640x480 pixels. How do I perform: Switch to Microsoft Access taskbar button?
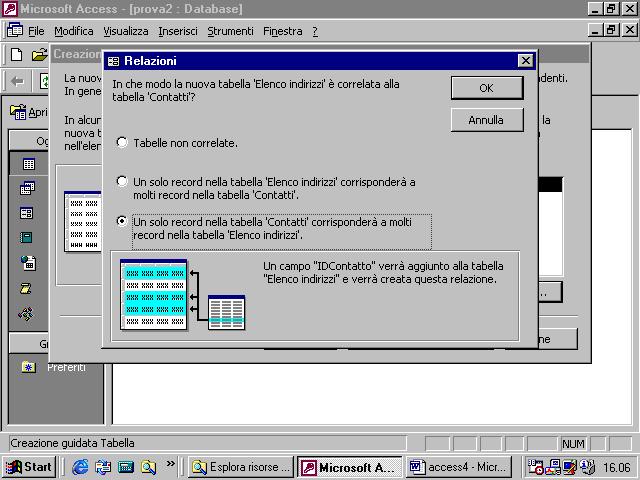pyautogui.click(x=350, y=467)
